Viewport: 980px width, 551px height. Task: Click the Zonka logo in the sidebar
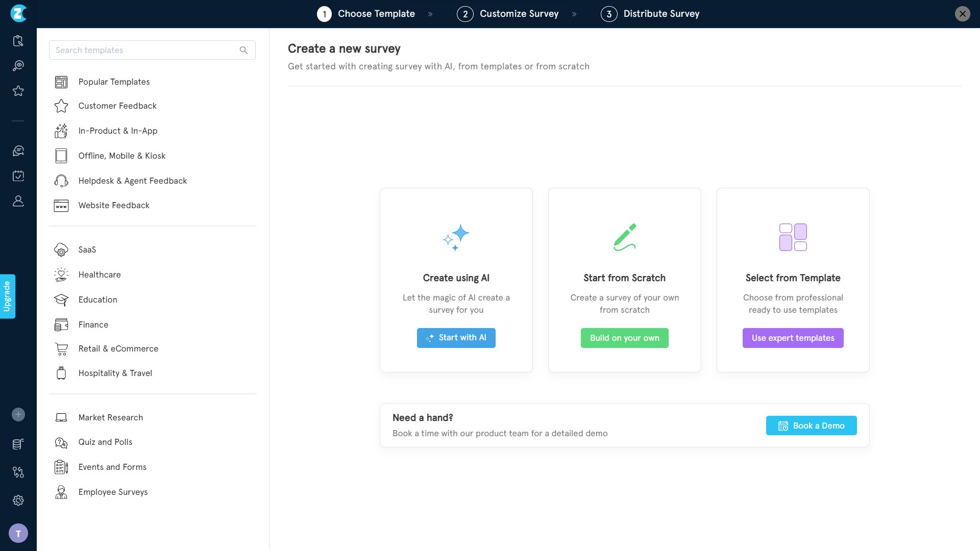tap(18, 13)
